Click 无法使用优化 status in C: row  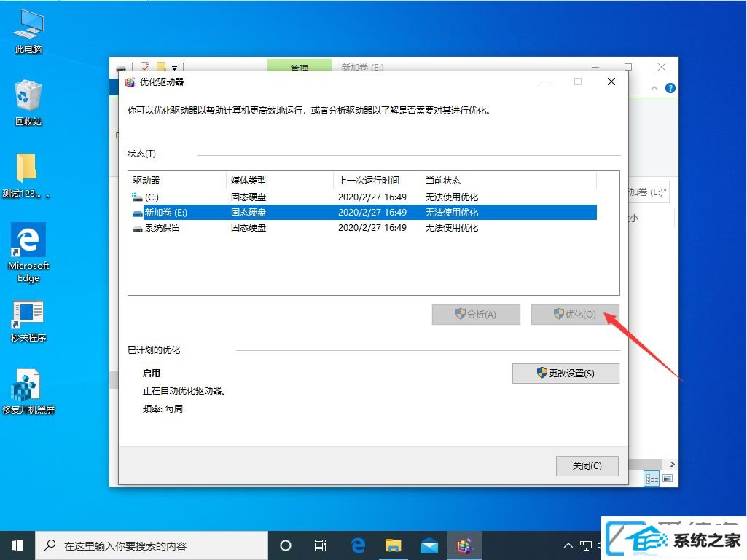click(452, 197)
